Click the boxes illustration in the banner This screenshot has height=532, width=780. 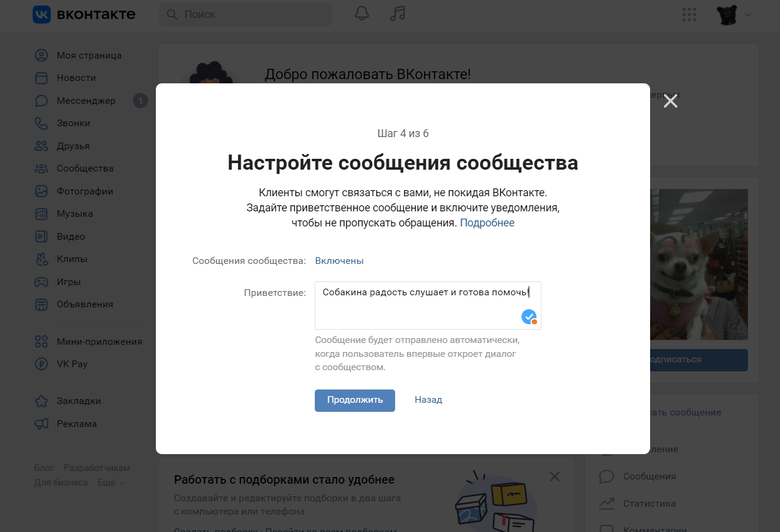(x=495, y=502)
